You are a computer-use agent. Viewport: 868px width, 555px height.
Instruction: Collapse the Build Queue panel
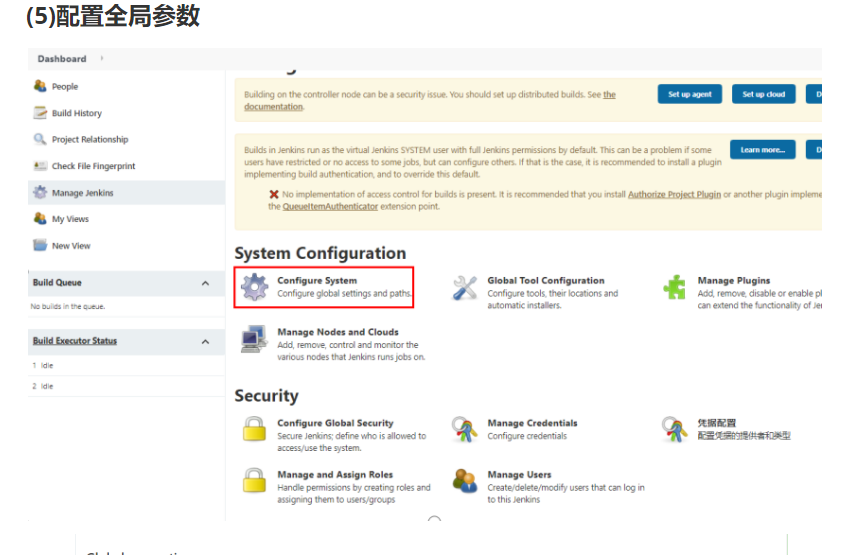click(205, 283)
